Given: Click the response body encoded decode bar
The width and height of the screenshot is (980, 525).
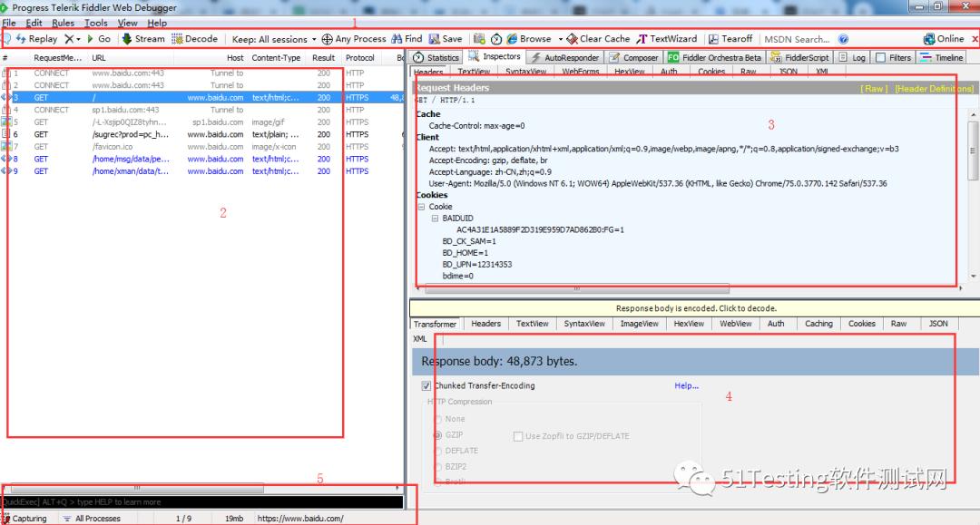Looking at the screenshot, I should (x=694, y=308).
